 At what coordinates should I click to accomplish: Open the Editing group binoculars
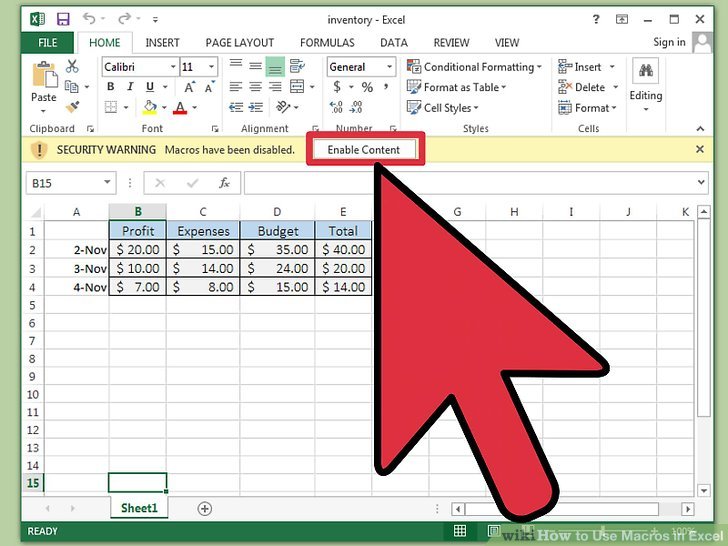(646, 71)
